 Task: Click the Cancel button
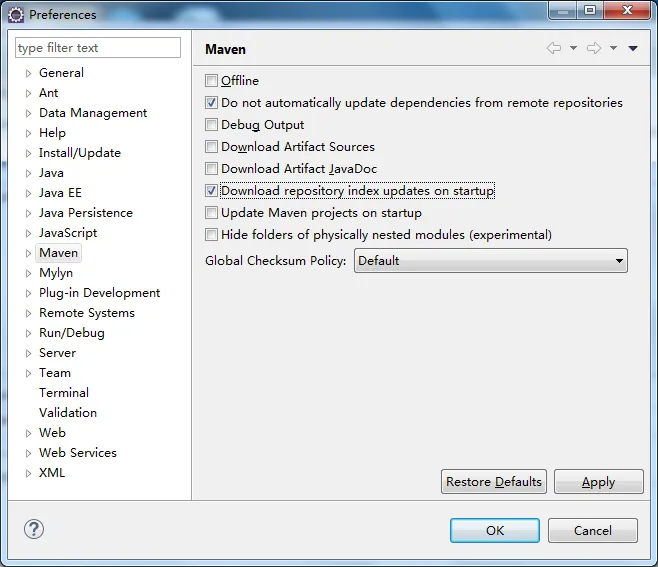[x=593, y=530]
